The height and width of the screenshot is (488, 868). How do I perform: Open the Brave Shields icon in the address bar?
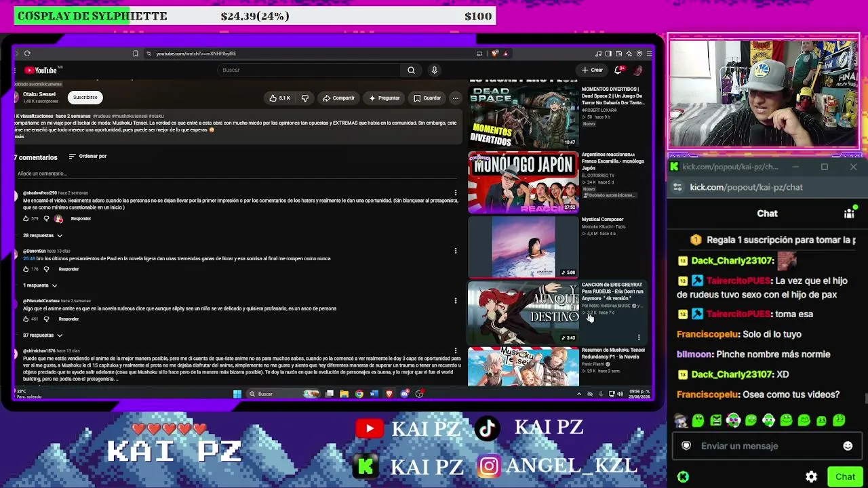point(495,54)
